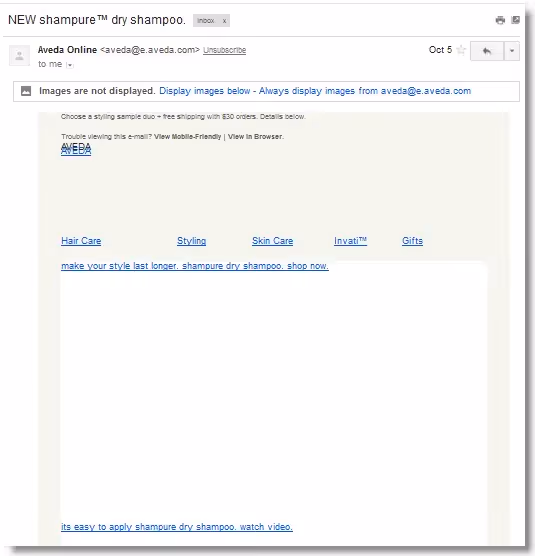Image resolution: width=535 pixels, height=556 pixels.
Task: Reply using the arrow button
Action: pos(487,51)
